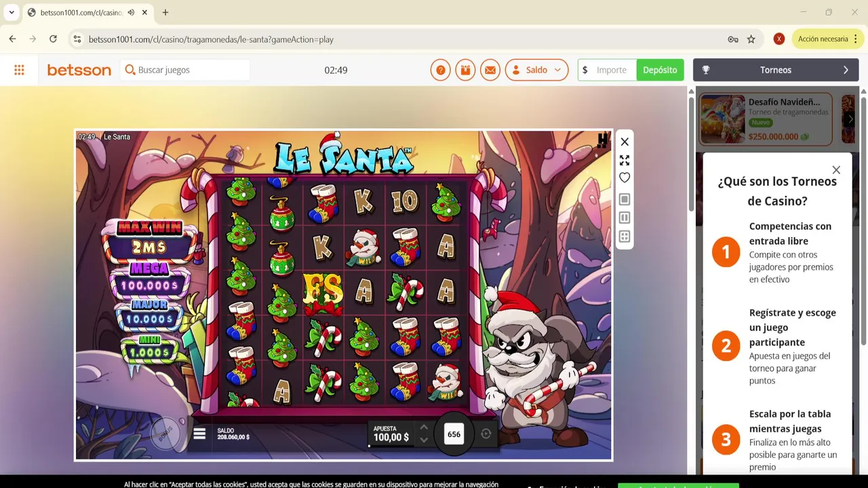Click the Saldo 208.060,00 $ balance
This screenshot has height=488, width=868.
point(233,434)
